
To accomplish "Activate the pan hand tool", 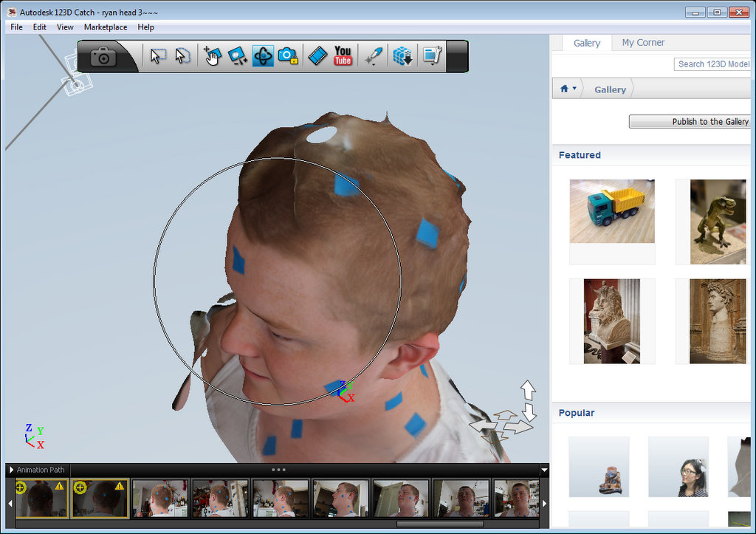I will point(213,56).
